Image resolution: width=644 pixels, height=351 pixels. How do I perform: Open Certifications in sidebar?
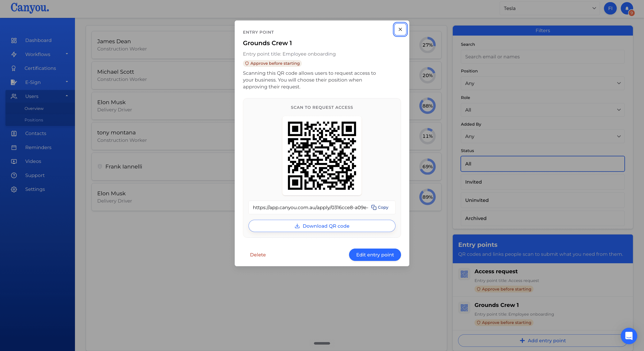click(40, 68)
